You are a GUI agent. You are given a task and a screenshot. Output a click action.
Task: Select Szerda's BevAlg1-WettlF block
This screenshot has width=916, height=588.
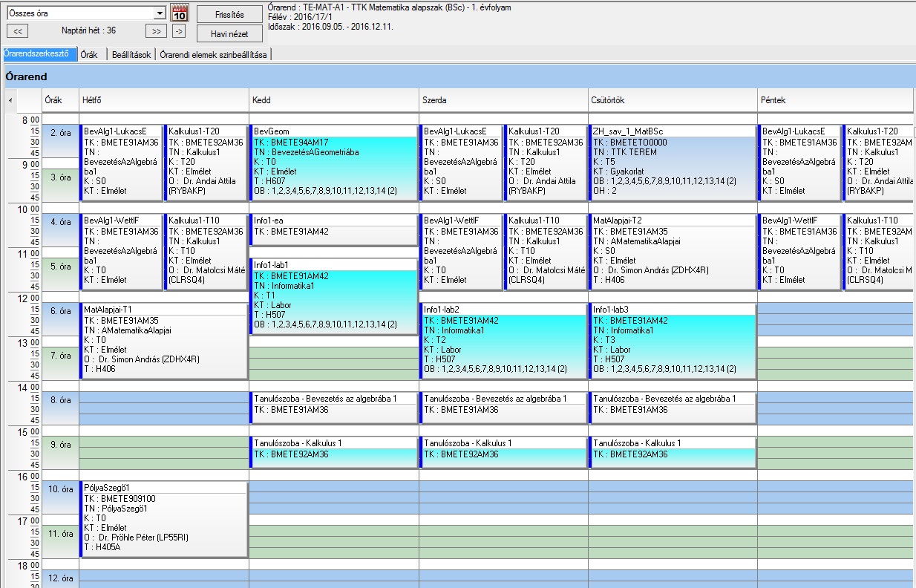pos(461,252)
